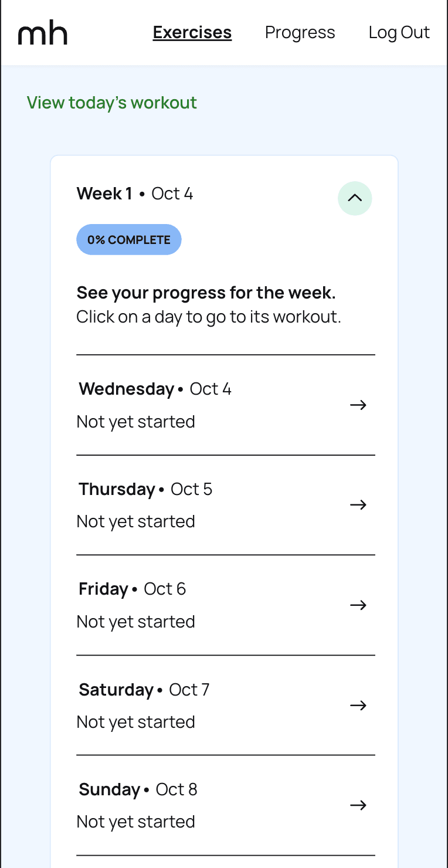Click Wednesday's Not yet started status
This screenshot has width=448, height=868.
click(x=136, y=422)
